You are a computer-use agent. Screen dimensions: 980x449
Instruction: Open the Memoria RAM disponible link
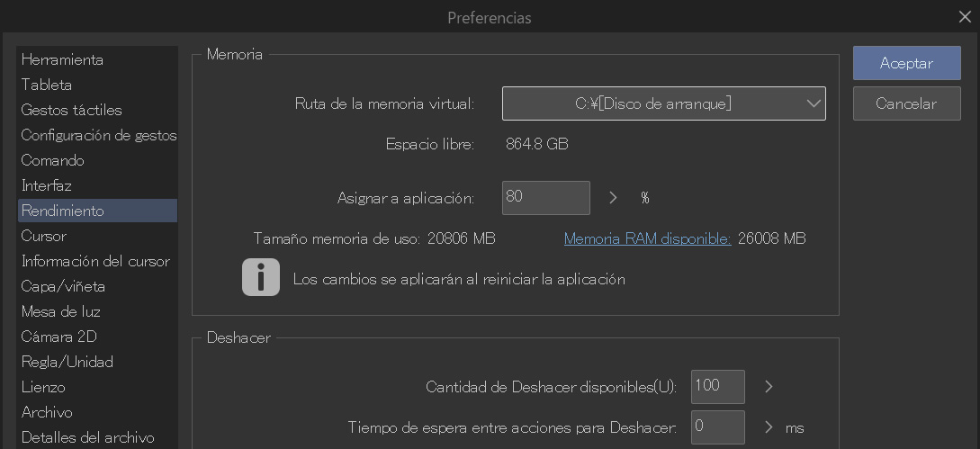click(x=647, y=238)
